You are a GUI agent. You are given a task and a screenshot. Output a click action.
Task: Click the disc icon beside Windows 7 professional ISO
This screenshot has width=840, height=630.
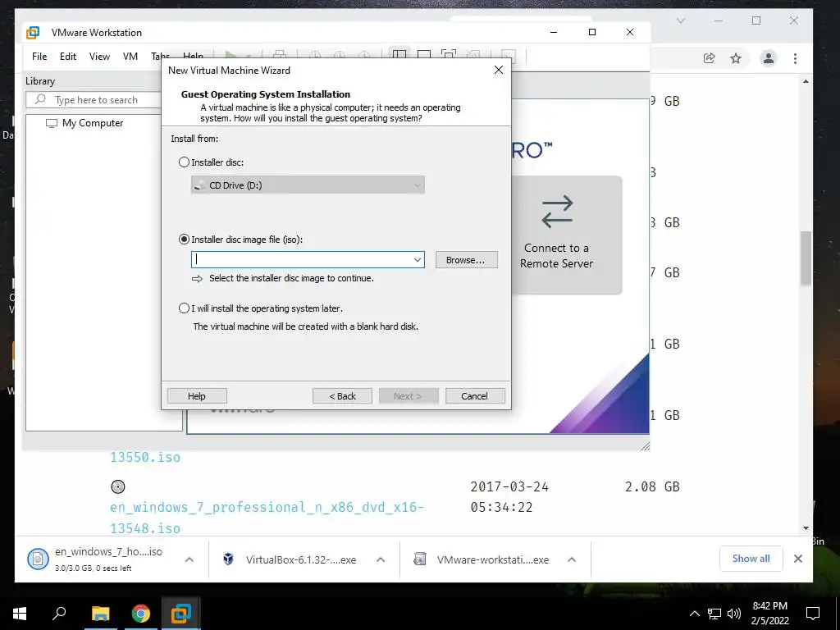pyautogui.click(x=118, y=486)
